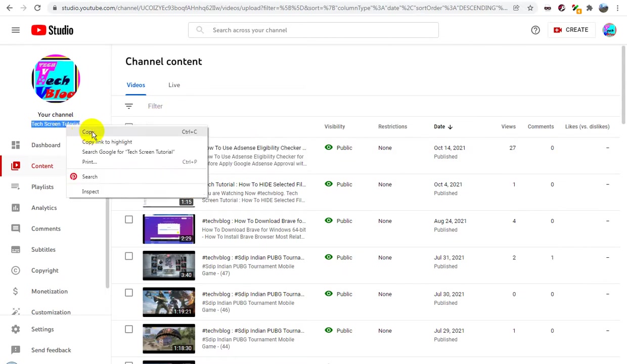627x364 pixels.
Task: Switch to the Live tab
Action: (174, 85)
